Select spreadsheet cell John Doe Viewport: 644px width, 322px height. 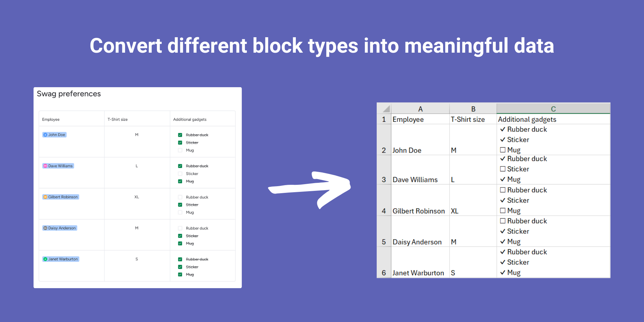coord(420,140)
